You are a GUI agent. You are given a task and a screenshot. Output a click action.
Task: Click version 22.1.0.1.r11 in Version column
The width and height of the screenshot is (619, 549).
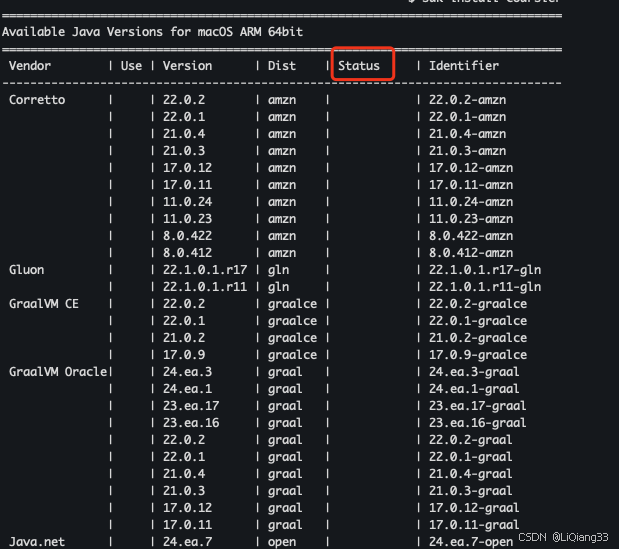(205, 287)
